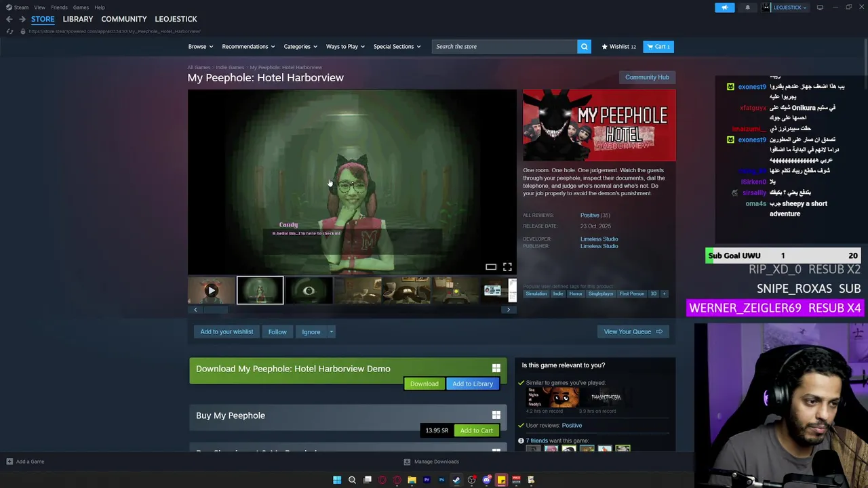Screen dimensions: 868x488
Task: Expand the Ways to Play dropdown
Action: [345, 47]
